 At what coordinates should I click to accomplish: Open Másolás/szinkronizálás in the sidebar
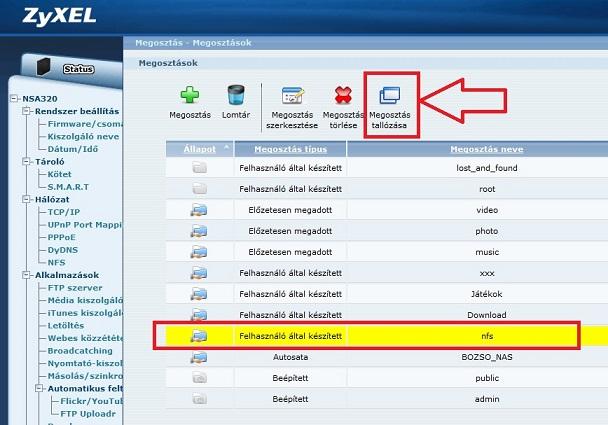click(x=85, y=376)
